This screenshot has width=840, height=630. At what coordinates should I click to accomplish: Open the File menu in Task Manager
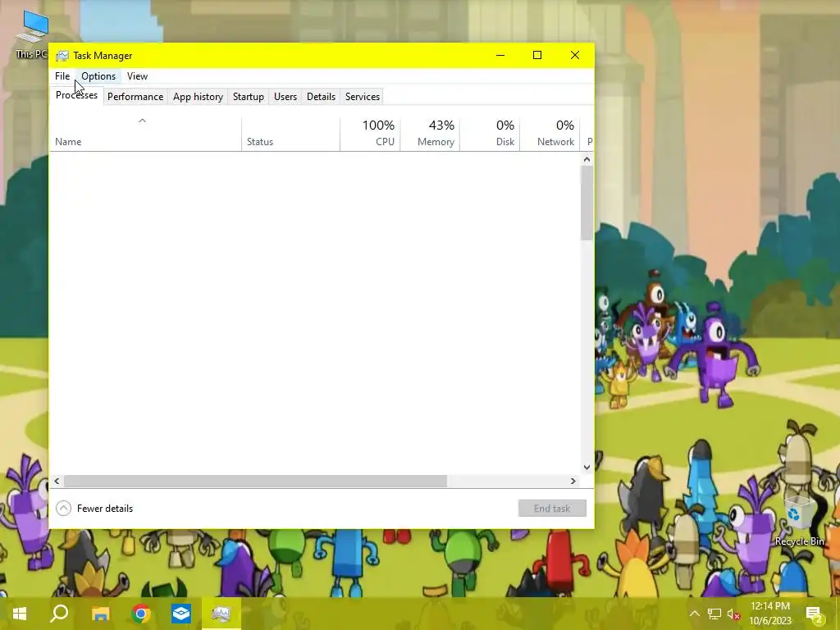pos(62,76)
